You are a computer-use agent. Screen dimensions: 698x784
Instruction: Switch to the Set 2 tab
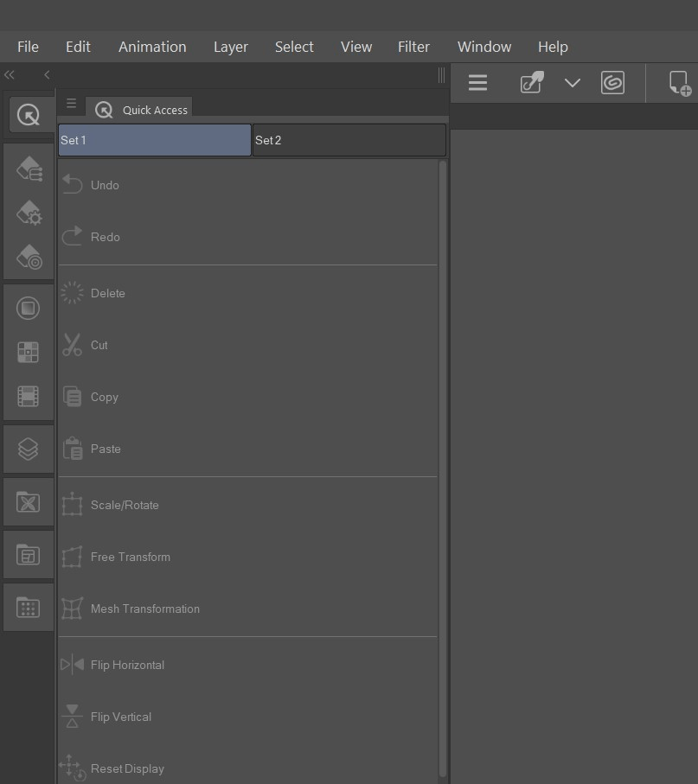(x=349, y=140)
